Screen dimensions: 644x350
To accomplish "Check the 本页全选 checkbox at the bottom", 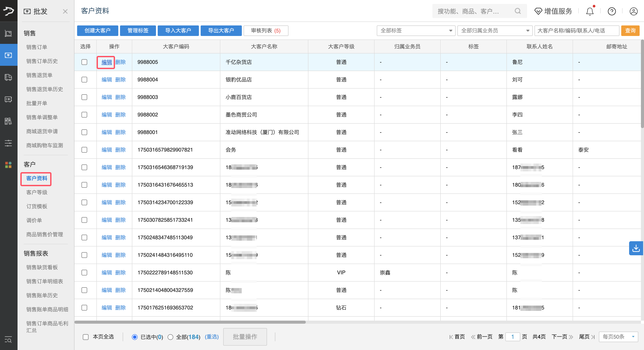I will click(x=85, y=337).
